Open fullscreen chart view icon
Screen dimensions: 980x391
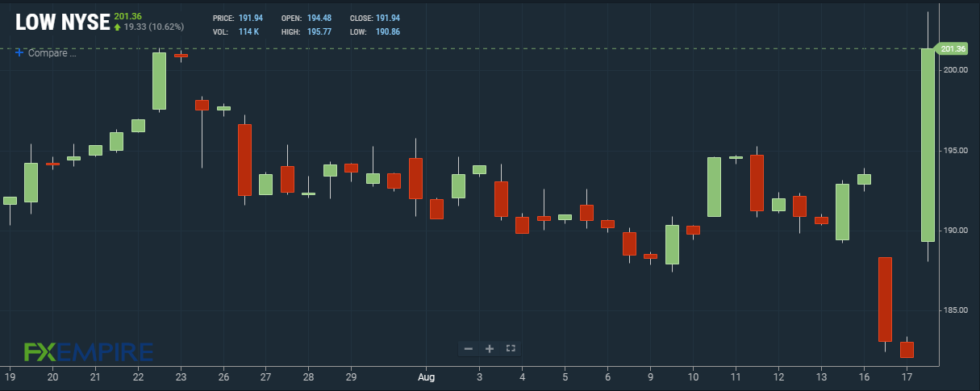pos(511,348)
